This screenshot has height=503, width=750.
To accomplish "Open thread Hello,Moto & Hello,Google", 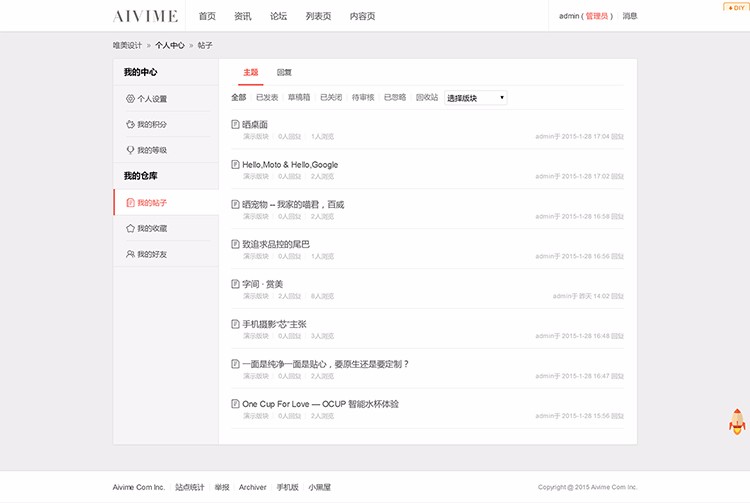I will (290, 164).
